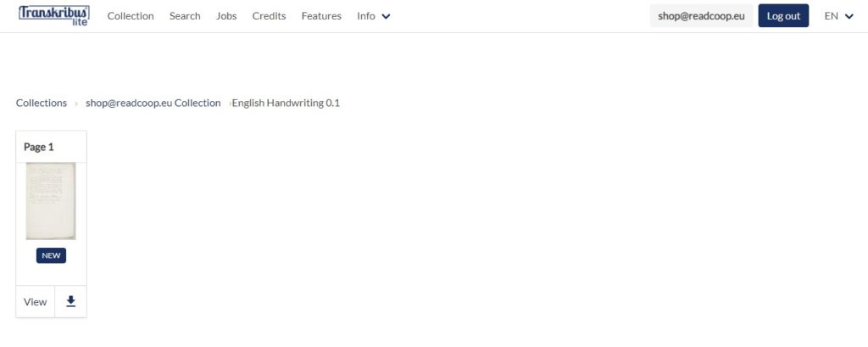Go to the Collections breadcrumb link
The height and width of the screenshot is (347, 868).
point(42,104)
